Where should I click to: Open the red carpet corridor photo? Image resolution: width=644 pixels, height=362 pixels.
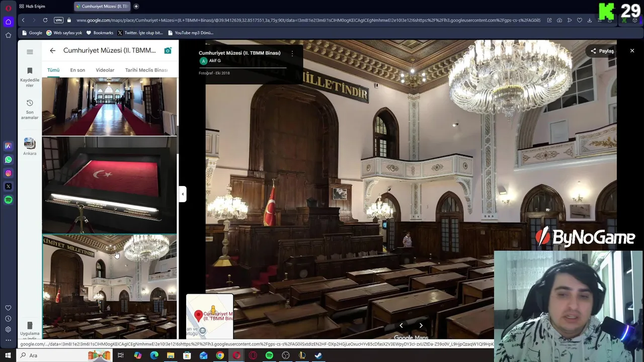[109, 107]
